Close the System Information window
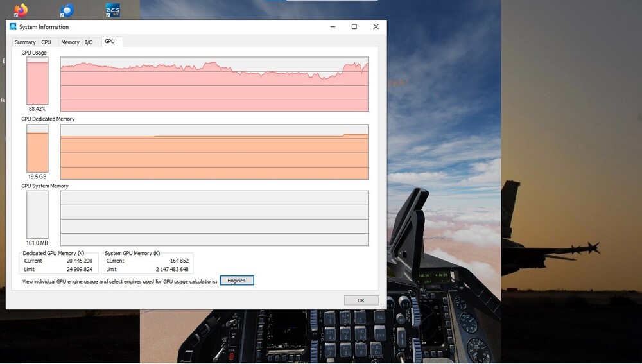 coord(376,26)
